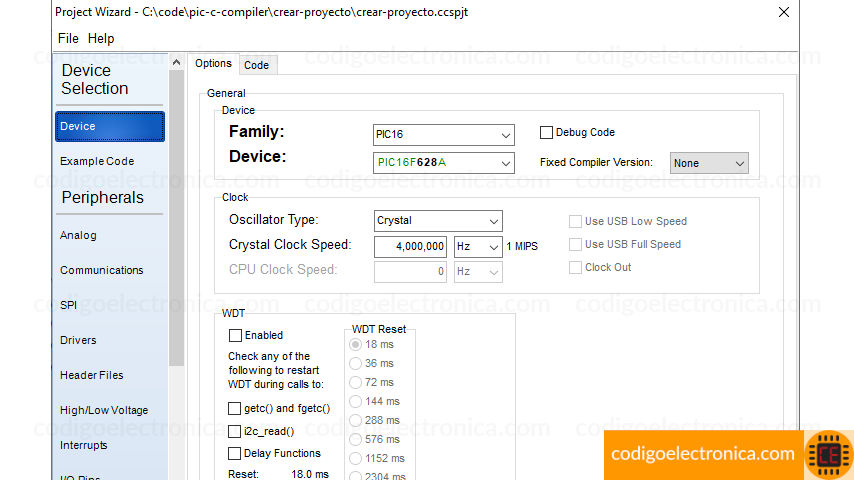Select the 1152 ms WDT Reset radio

355,459
